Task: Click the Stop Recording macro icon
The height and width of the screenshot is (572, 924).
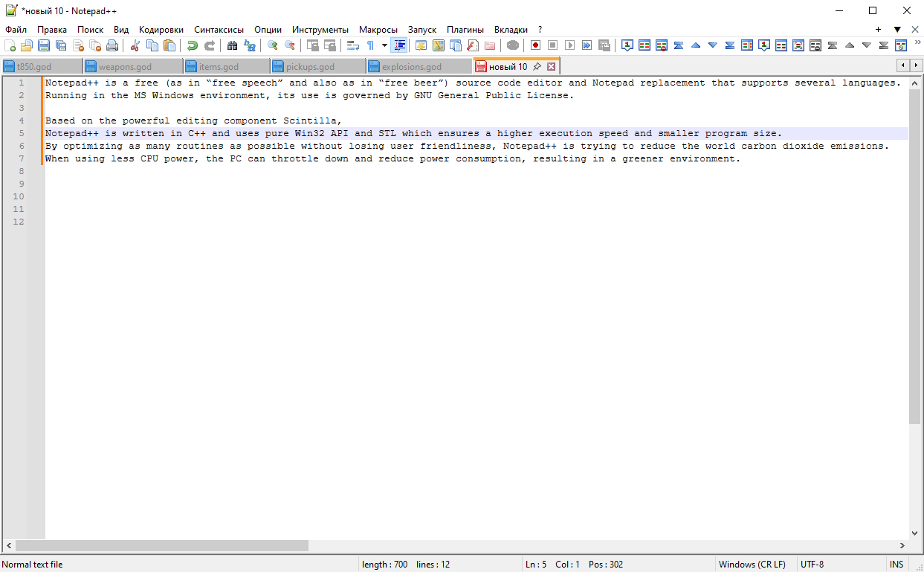Action: [x=552, y=45]
